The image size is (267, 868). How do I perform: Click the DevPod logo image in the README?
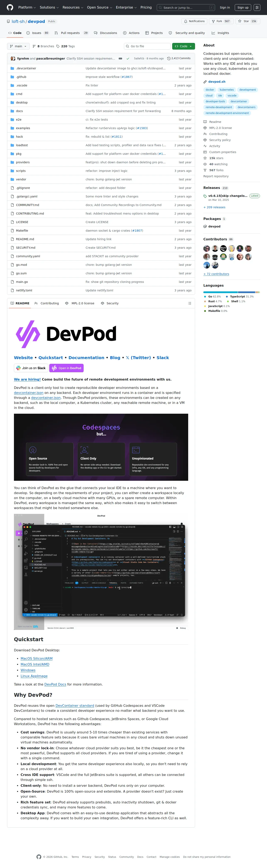tap(66, 334)
